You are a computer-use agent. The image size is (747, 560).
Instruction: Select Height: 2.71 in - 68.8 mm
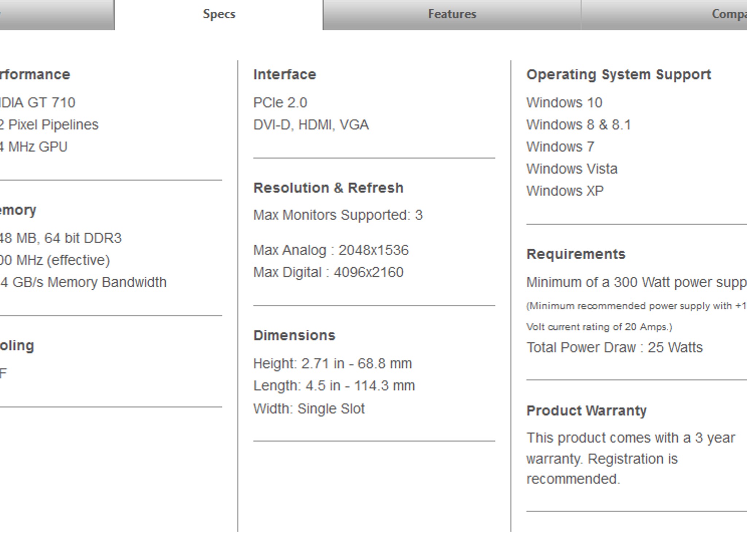(x=333, y=363)
